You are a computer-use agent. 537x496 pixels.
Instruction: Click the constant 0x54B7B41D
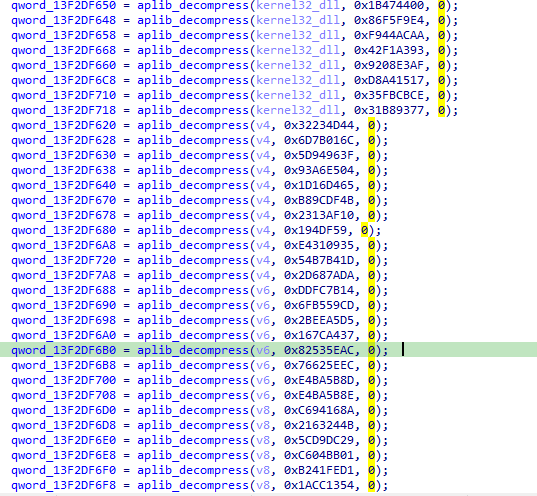[319, 261]
